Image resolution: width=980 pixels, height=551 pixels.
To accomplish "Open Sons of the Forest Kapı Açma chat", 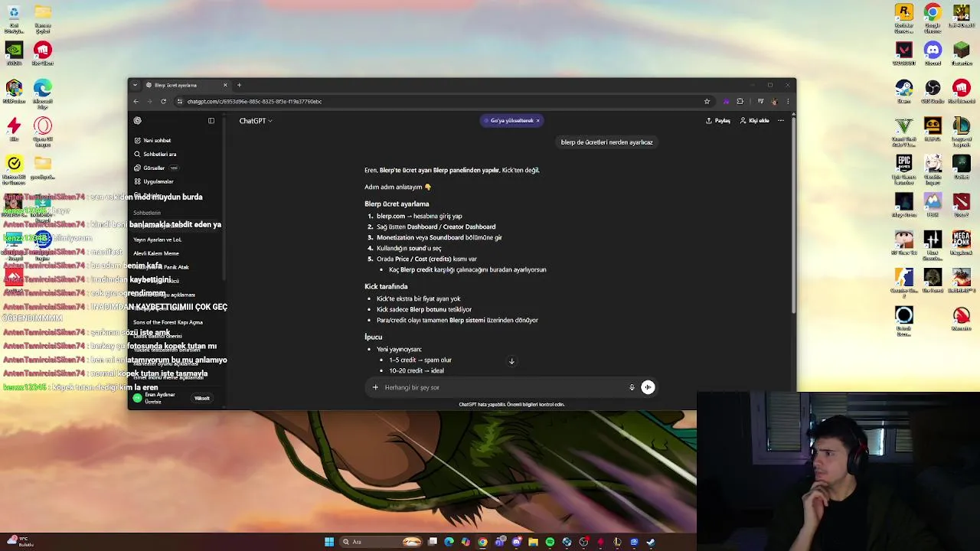I will pyautogui.click(x=168, y=322).
